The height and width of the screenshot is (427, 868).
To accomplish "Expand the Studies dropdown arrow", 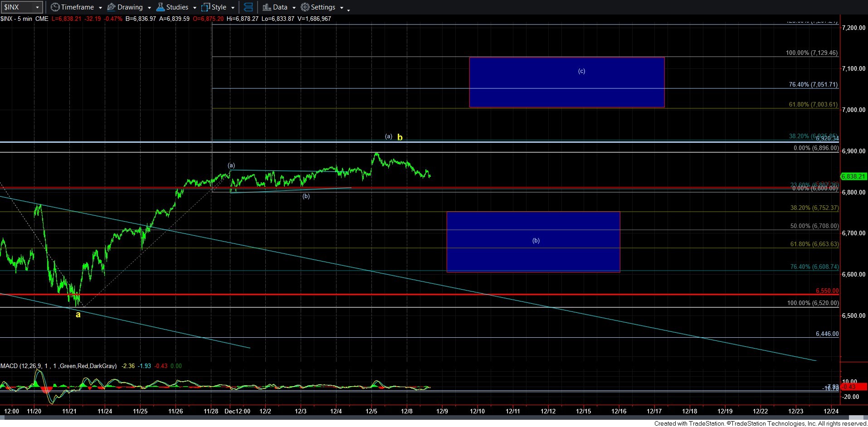I will click(195, 8).
